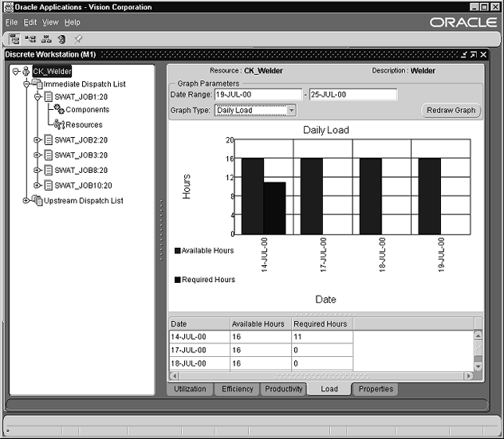Click the SWAT_JOB2:20 document icon
The width and height of the screenshot is (504, 439).
tap(48, 140)
